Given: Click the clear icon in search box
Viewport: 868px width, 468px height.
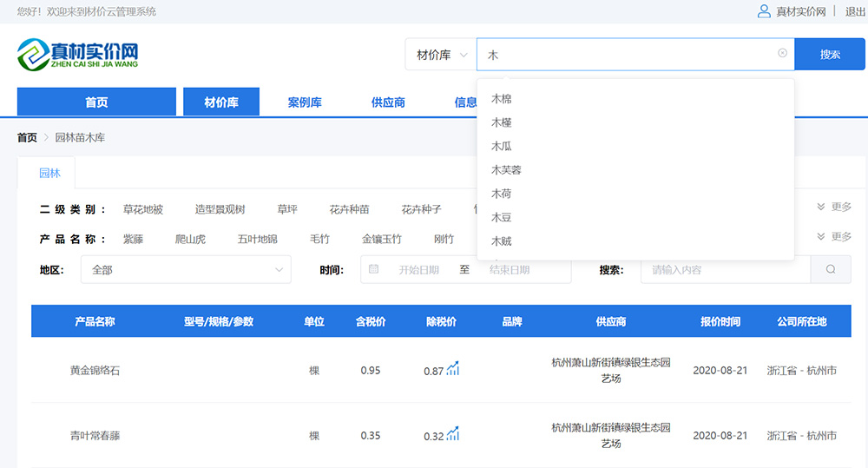Looking at the screenshot, I should (782, 54).
